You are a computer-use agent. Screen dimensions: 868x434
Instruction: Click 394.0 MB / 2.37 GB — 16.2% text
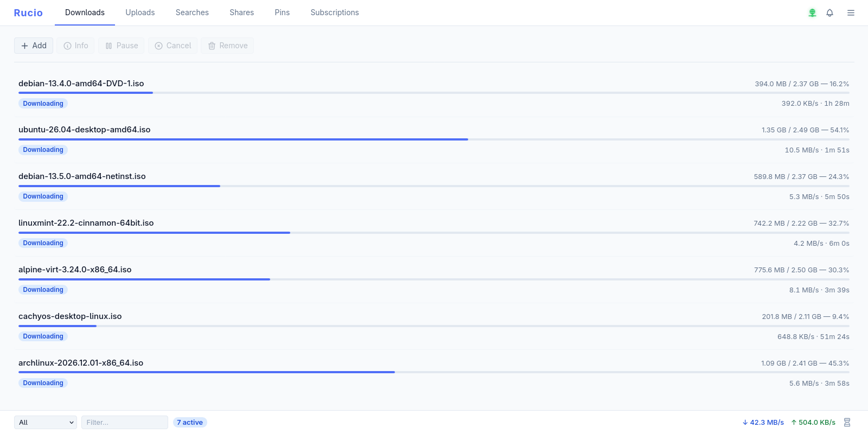(802, 84)
